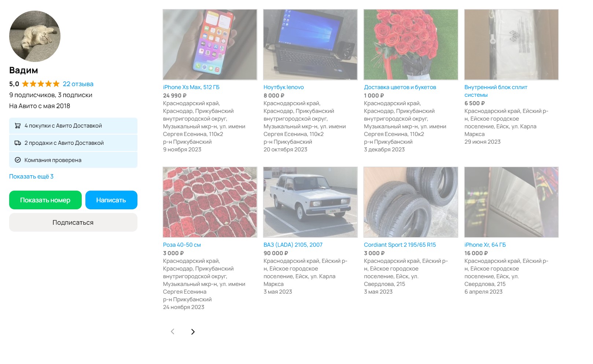
Task: Click Компания проверена badge
Action: point(73,160)
